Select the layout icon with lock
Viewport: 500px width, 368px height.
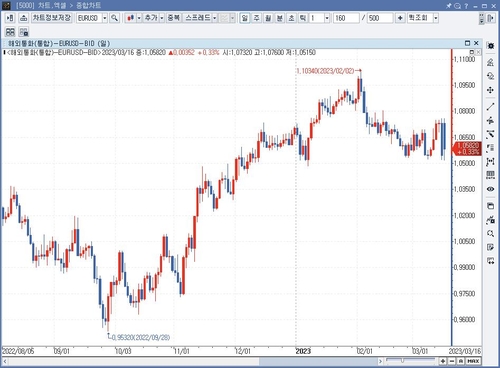pos(24,32)
